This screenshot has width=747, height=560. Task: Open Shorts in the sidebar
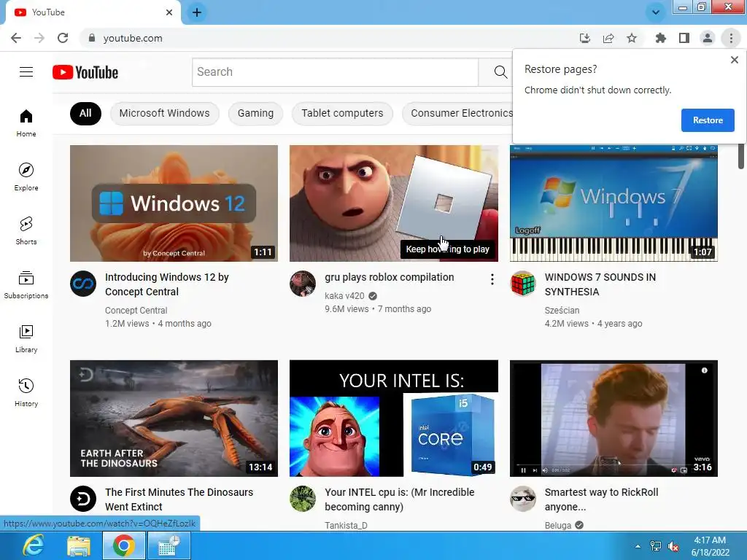click(26, 230)
